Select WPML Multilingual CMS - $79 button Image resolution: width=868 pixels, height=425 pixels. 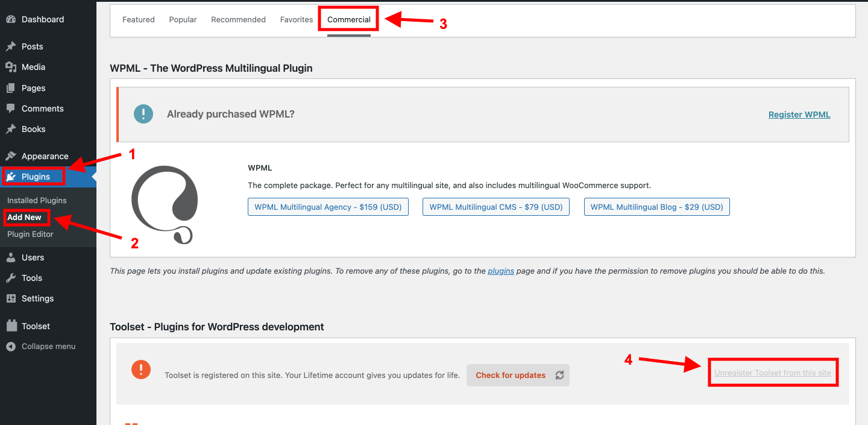496,207
